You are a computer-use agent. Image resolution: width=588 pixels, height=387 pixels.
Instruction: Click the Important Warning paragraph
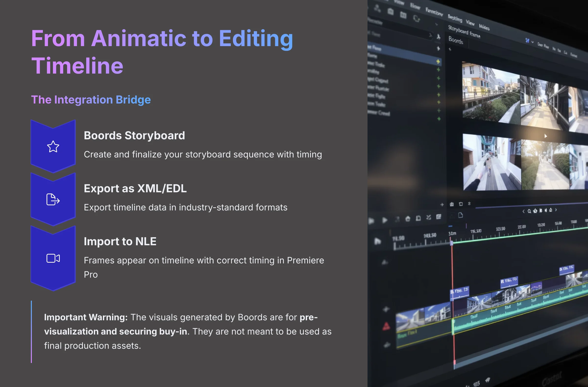tap(188, 331)
